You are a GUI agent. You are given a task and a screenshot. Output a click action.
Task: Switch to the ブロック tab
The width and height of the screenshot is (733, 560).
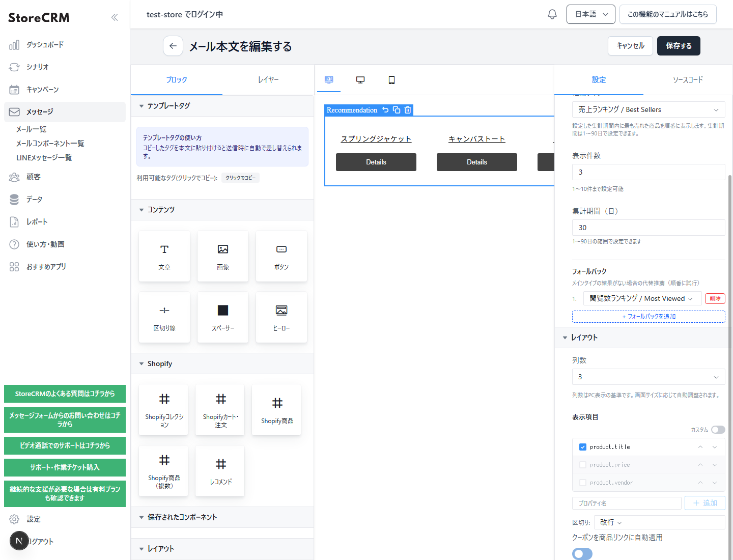[177, 80]
